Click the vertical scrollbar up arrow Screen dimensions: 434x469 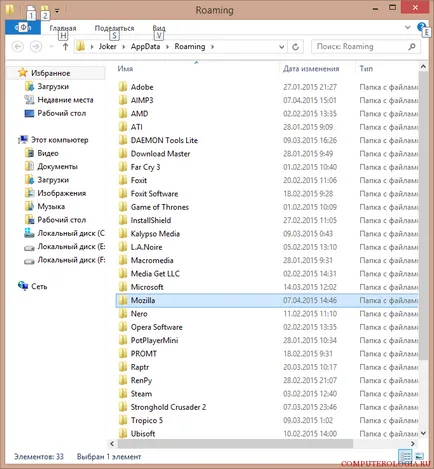(423, 66)
